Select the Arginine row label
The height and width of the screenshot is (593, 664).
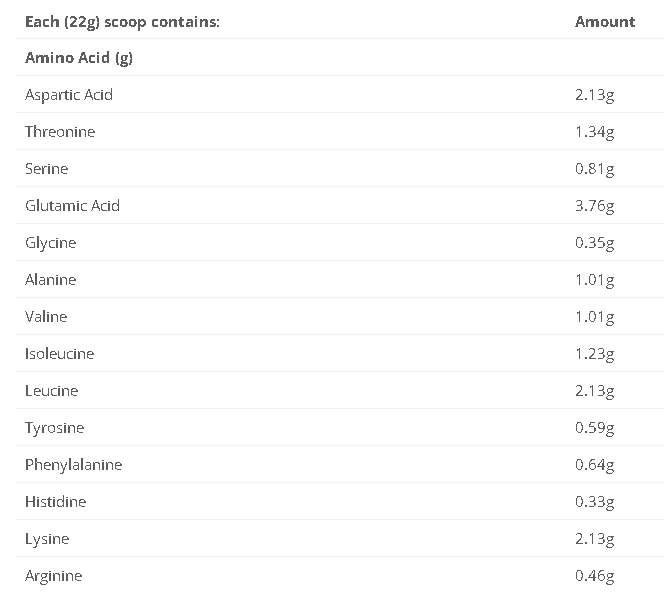point(53,576)
